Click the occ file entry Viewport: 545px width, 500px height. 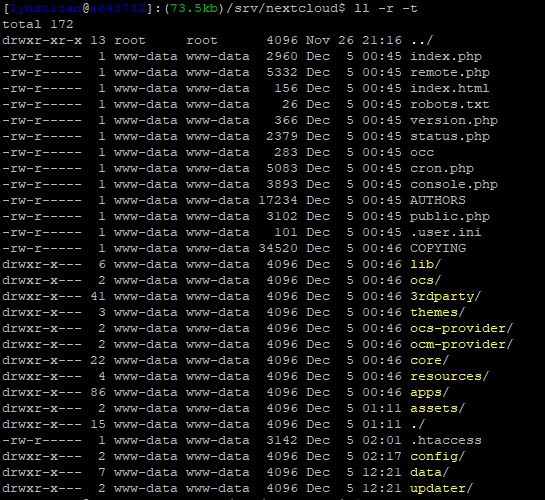click(x=422, y=153)
